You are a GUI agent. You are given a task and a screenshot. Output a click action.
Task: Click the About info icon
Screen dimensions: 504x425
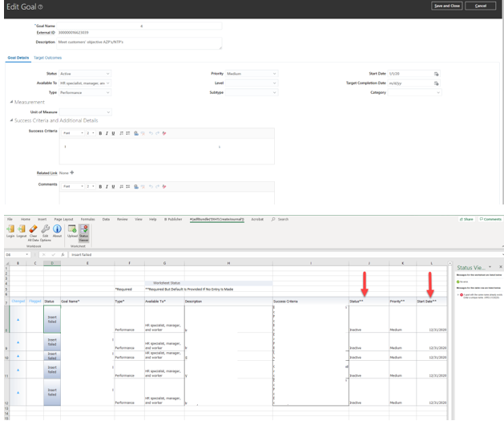pos(57,229)
